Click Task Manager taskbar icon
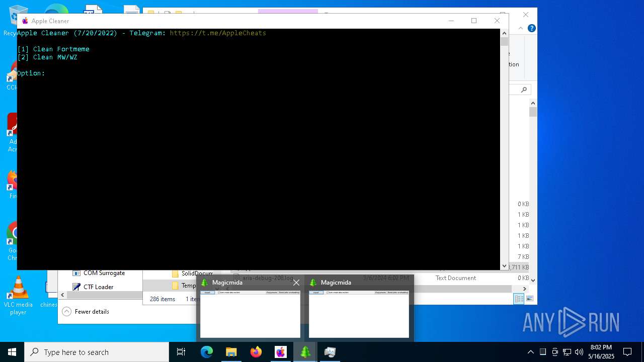 tap(330, 352)
